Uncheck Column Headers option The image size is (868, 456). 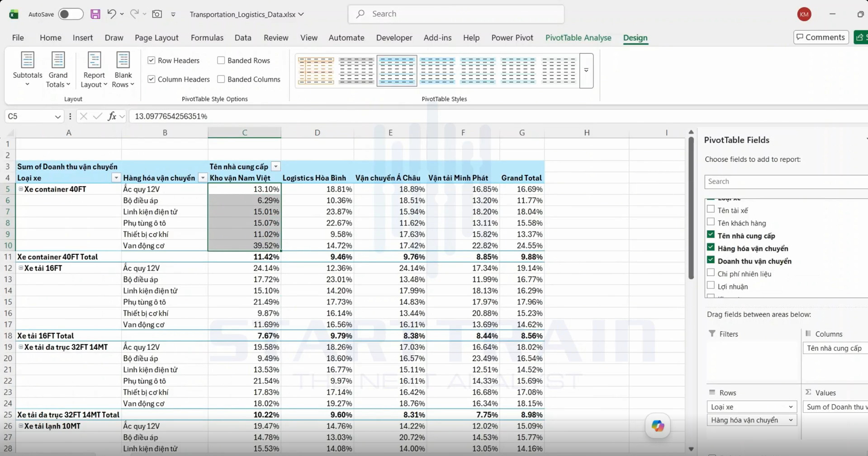(152, 79)
